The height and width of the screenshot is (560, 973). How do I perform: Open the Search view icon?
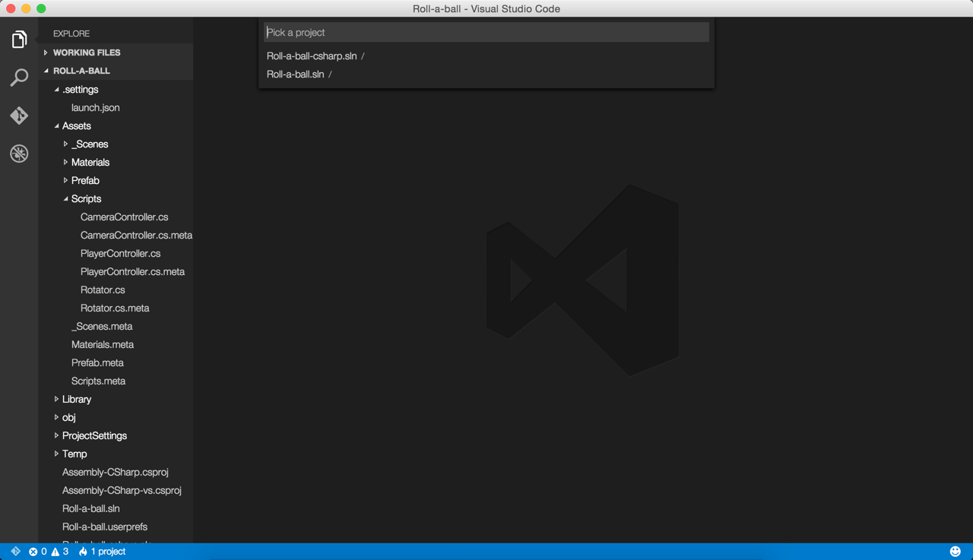coord(19,78)
